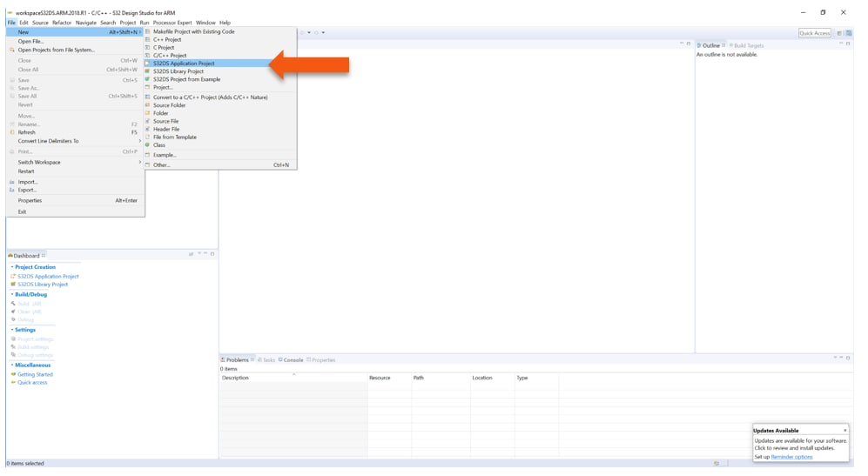
Task: Click the Import icon in File menu
Action: pyautogui.click(x=12, y=182)
